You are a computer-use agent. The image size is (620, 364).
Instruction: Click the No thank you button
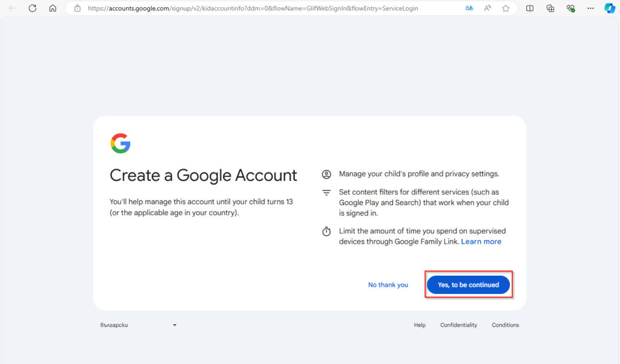coord(388,285)
